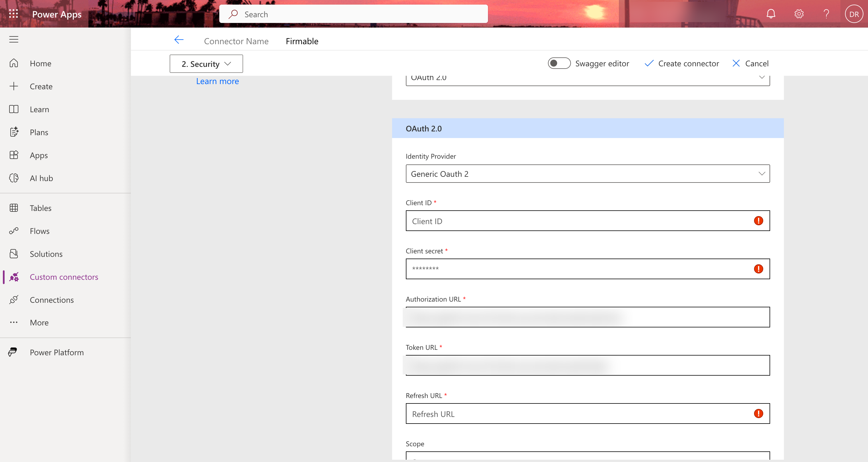868x462 pixels.
Task: Click Create plus icon in sidebar
Action: point(14,86)
